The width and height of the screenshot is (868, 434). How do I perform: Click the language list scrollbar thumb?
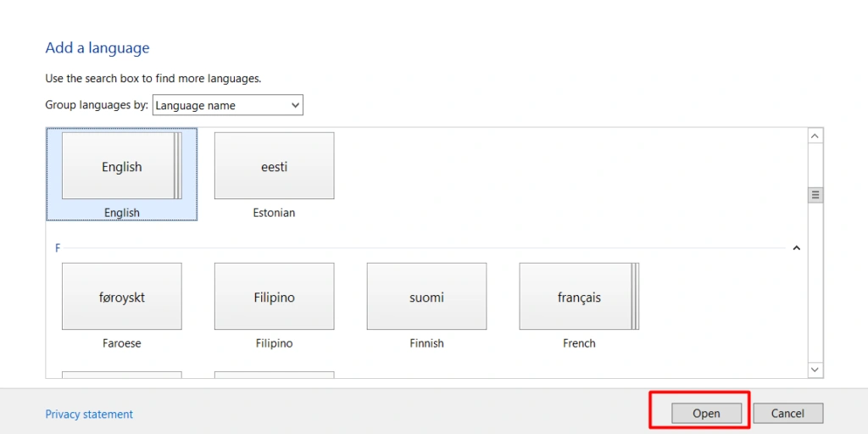(815, 195)
